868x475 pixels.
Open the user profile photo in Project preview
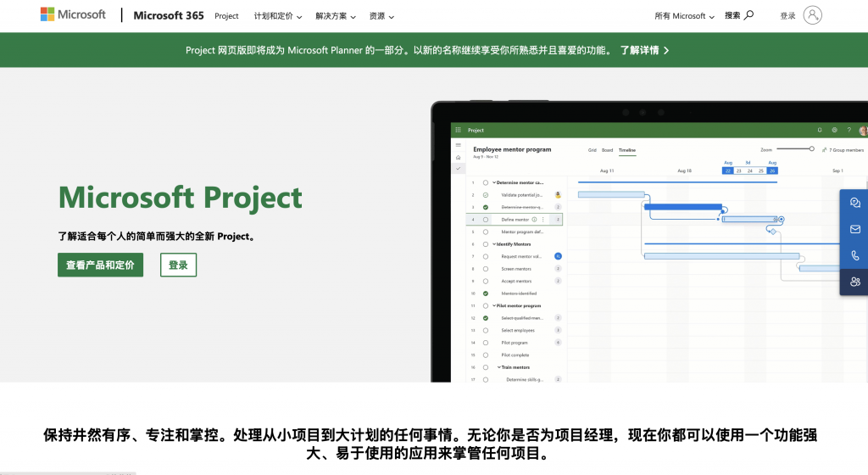click(x=863, y=131)
